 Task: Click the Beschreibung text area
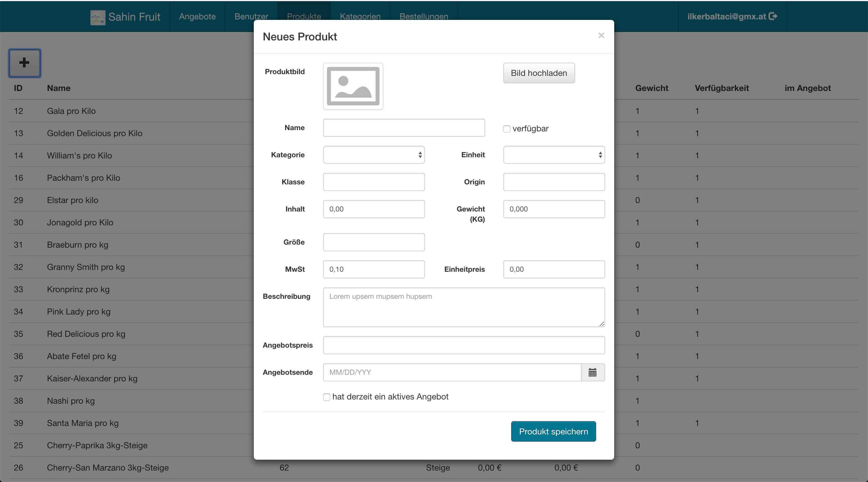coord(464,307)
